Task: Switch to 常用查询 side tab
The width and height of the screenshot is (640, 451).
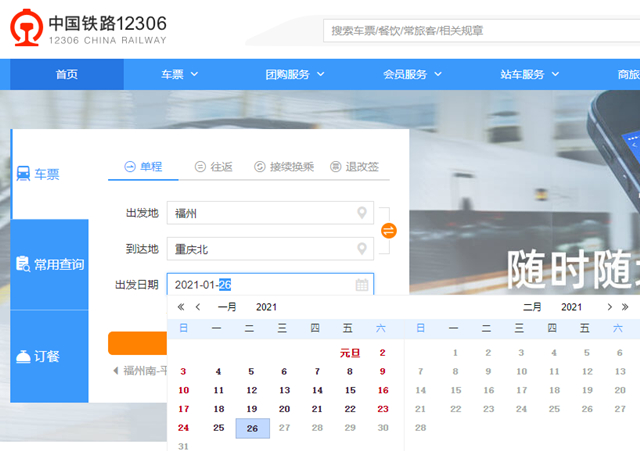Action: 50,265
